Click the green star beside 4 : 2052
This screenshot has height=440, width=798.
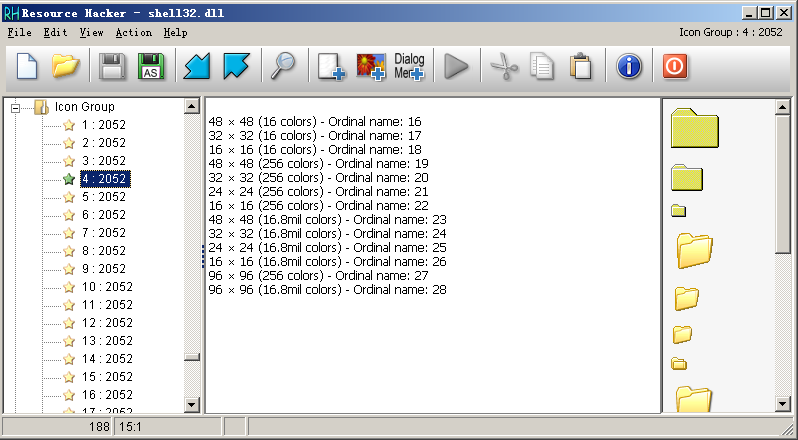click(x=69, y=179)
